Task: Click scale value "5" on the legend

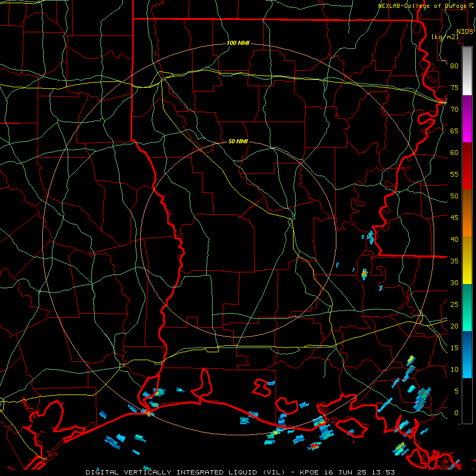Action: [456, 391]
